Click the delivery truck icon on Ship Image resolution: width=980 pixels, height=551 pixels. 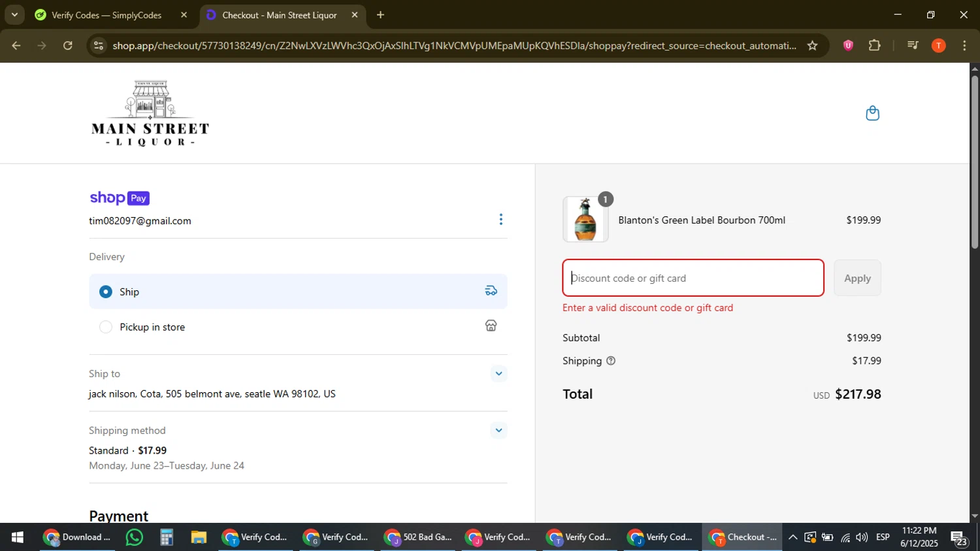coord(491,291)
